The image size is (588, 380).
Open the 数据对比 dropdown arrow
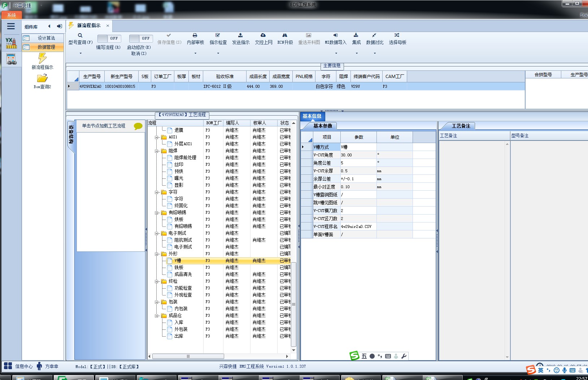(x=375, y=53)
